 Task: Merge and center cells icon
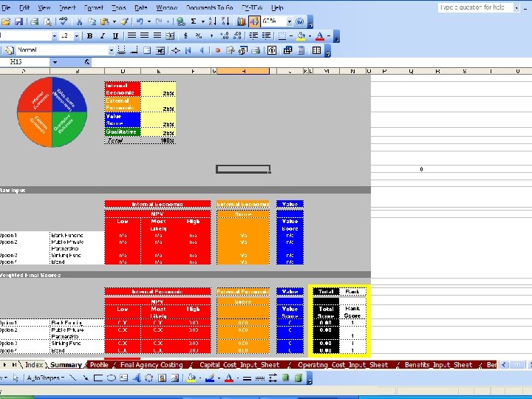(x=170, y=36)
